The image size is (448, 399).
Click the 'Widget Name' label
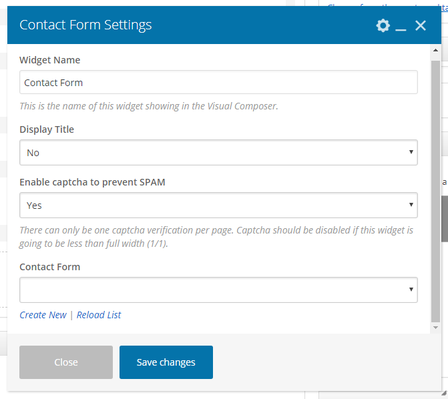pyautogui.click(x=50, y=60)
